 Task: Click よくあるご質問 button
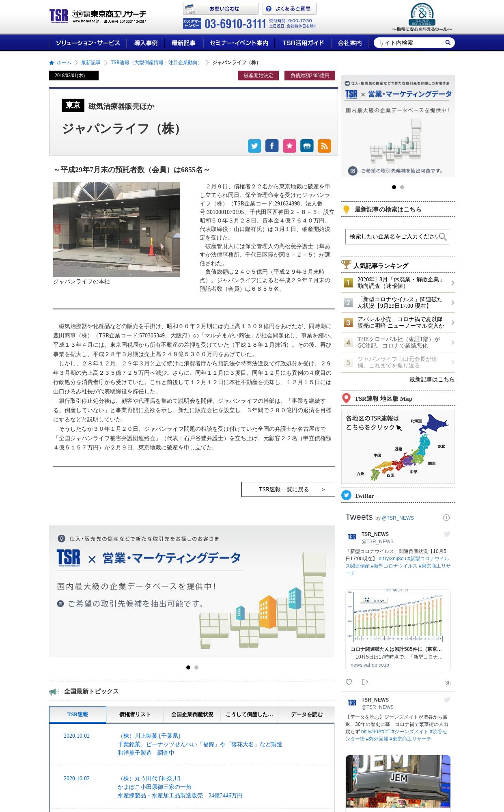[x=289, y=9]
